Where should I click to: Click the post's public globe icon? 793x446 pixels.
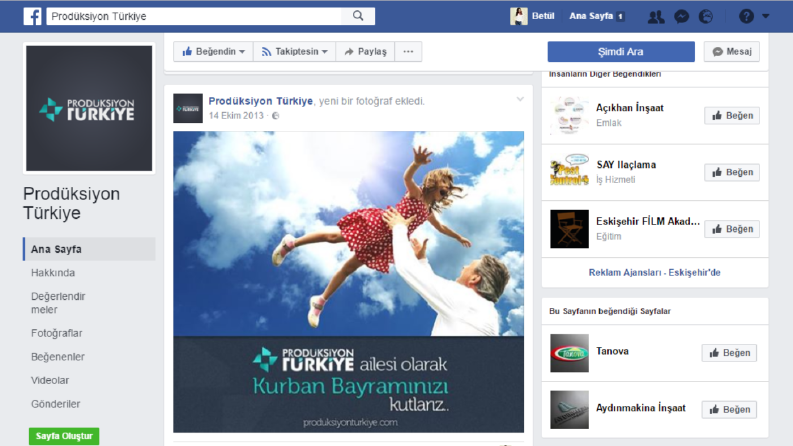(x=275, y=116)
